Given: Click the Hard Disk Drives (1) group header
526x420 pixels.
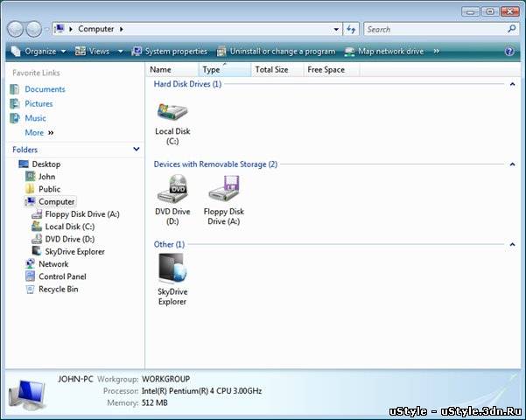Looking at the screenshot, I should point(187,84).
